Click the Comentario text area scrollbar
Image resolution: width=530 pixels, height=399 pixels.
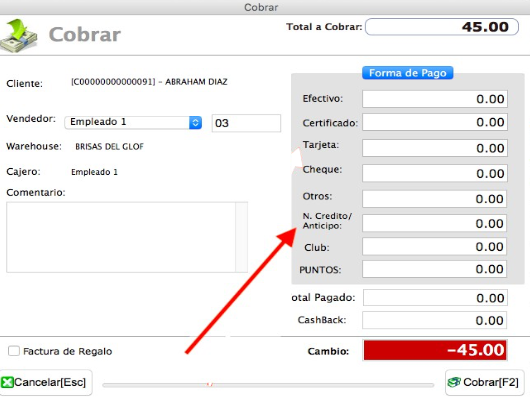[241, 237]
